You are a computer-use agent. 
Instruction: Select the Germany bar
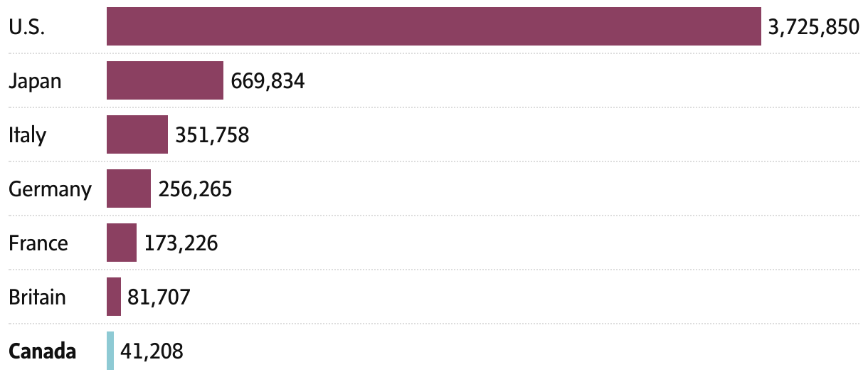128,188
